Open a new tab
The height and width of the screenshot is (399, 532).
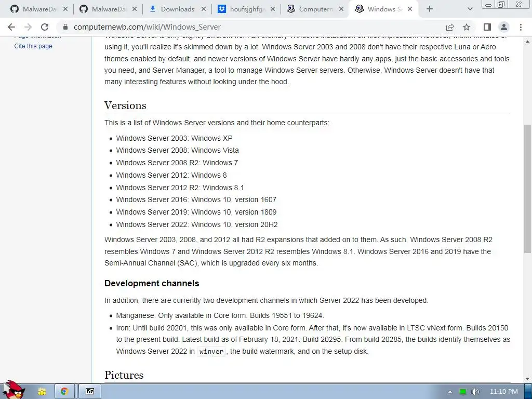tap(430, 9)
